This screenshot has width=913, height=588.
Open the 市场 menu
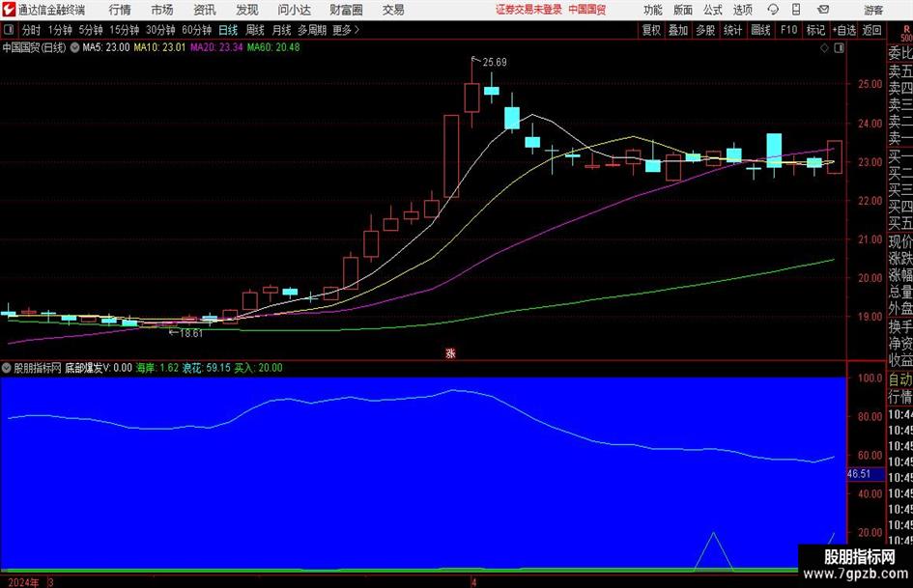162,10
